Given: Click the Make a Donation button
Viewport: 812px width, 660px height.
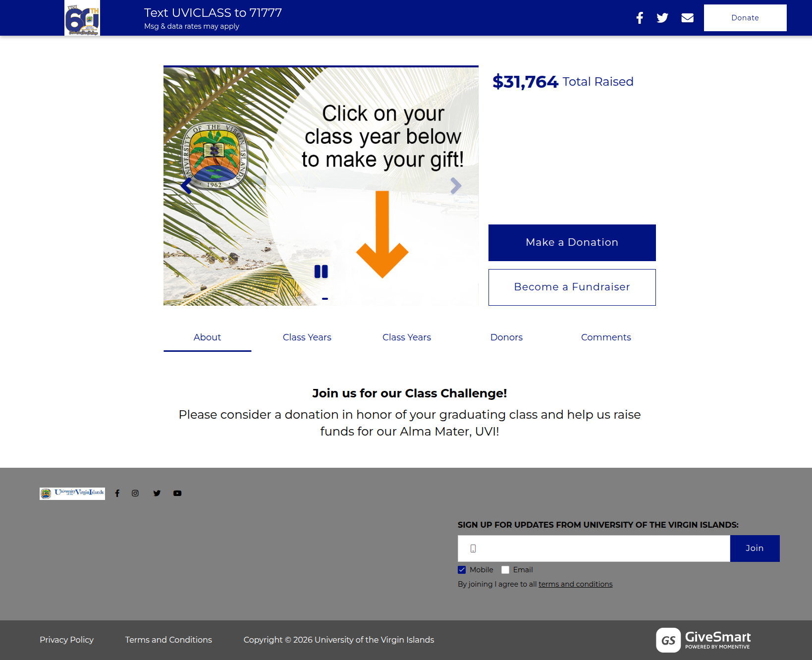Looking at the screenshot, I should click(572, 243).
